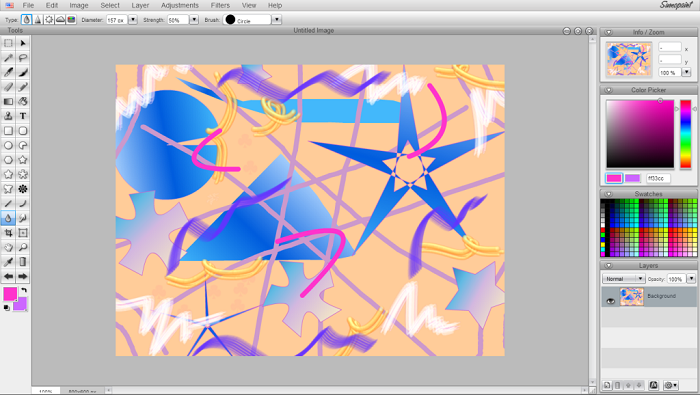The image size is (700, 395).
Task: Open the zoom percentage dropdown in Info panel
Action: coord(687,72)
